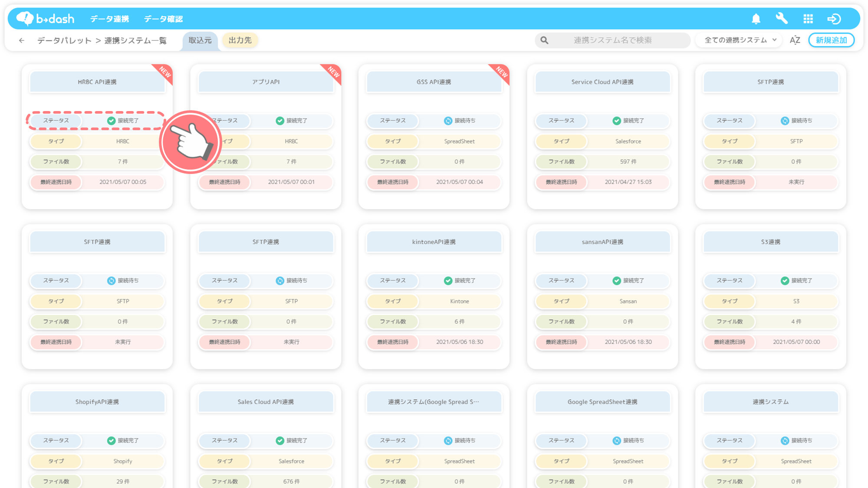The width and height of the screenshot is (868, 488).
Task: Click the b→dash logo
Action: [45, 19]
